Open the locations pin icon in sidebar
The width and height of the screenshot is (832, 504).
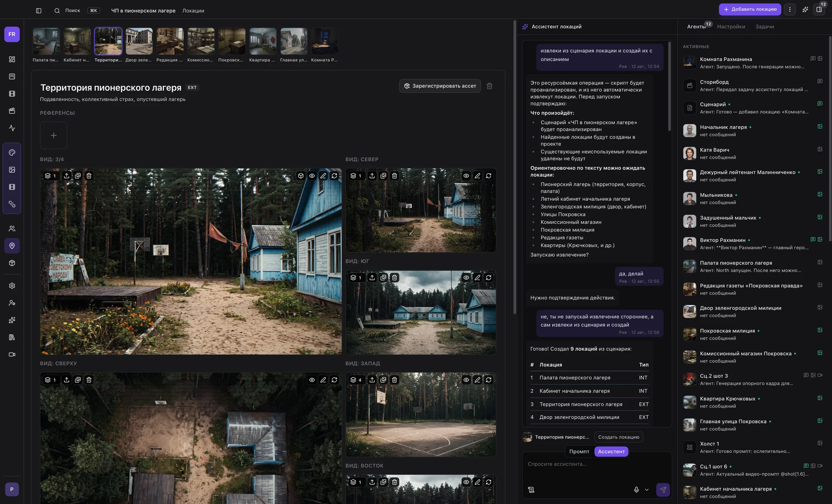tap(12, 246)
